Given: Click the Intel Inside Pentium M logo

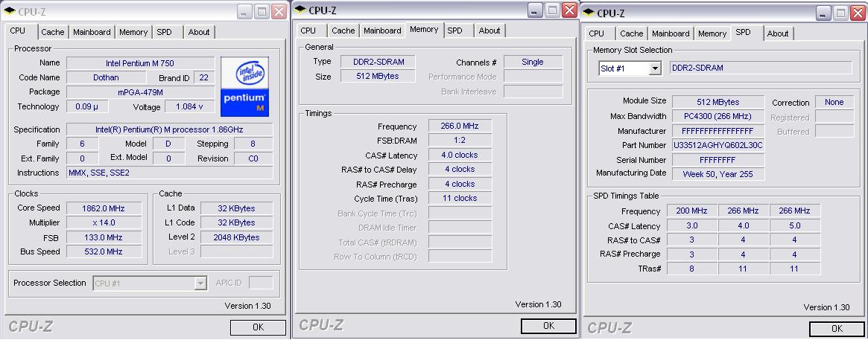Looking at the screenshot, I should pos(244,86).
